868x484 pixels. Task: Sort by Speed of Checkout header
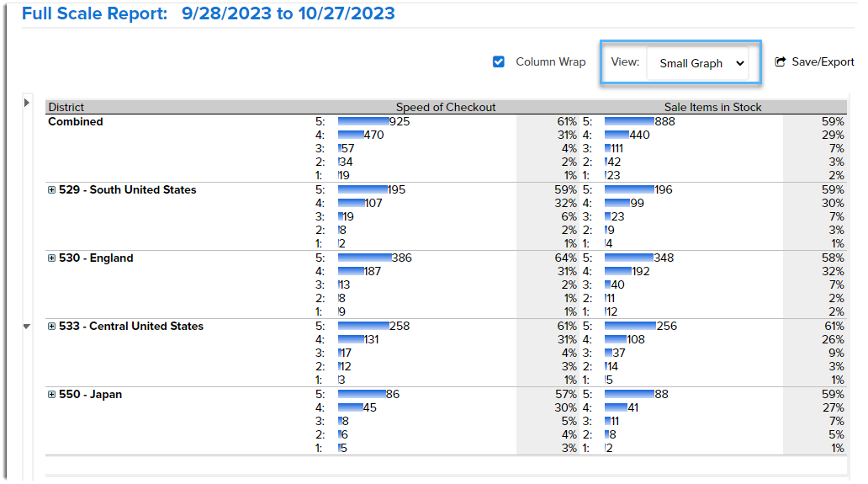tap(446, 107)
